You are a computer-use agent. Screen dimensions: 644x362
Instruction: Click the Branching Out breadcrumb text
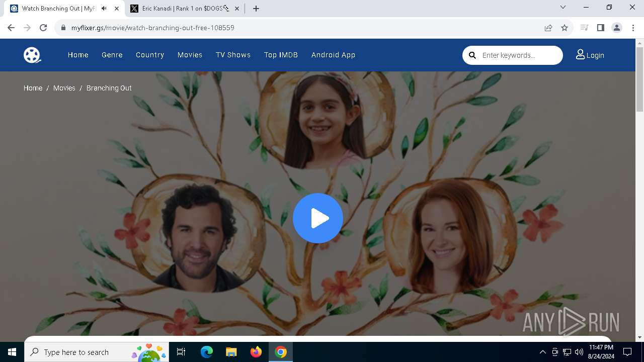[x=109, y=88]
